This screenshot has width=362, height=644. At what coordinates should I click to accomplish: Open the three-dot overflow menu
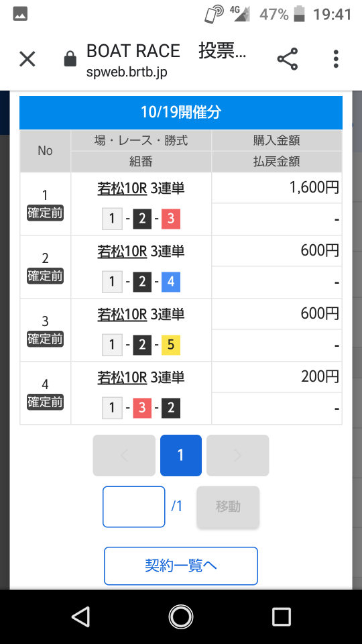coord(336,59)
